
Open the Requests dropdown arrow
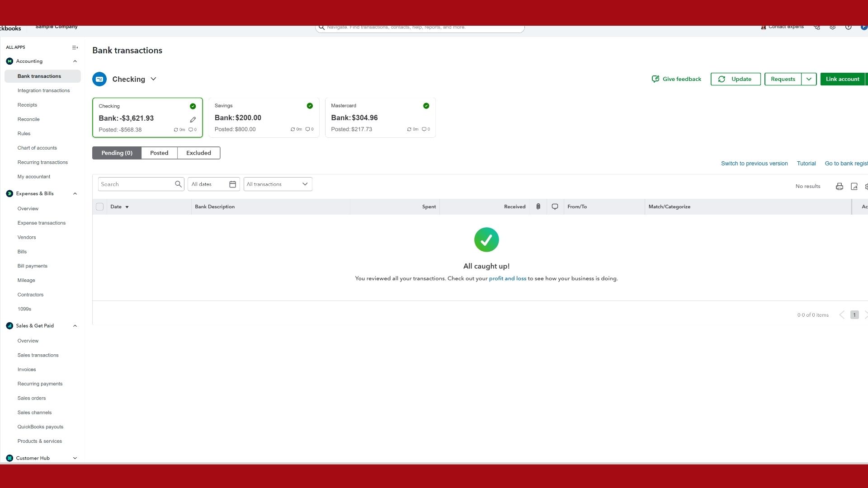pyautogui.click(x=809, y=79)
